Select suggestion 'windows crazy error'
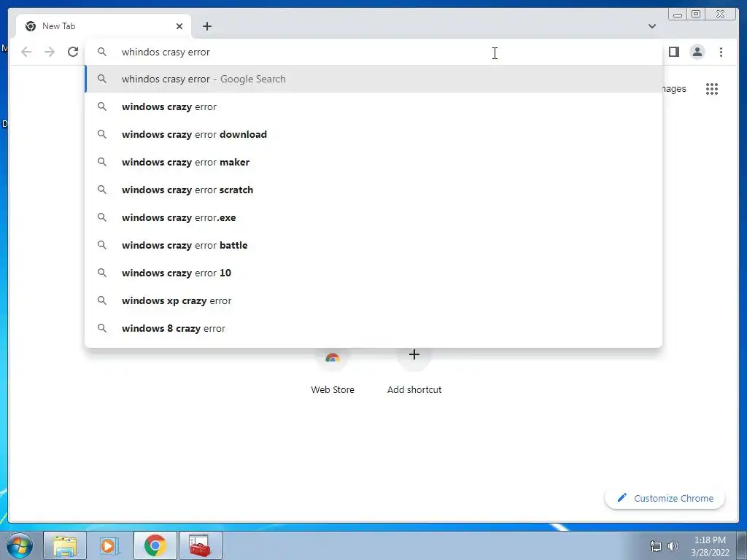The width and height of the screenshot is (747, 560). [373, 106]
